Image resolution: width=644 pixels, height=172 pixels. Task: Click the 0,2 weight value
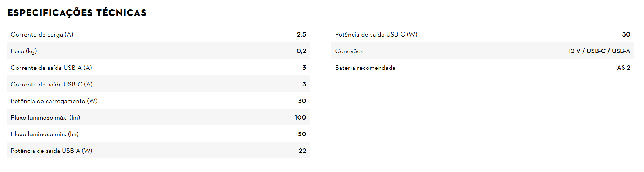point(301,51)
